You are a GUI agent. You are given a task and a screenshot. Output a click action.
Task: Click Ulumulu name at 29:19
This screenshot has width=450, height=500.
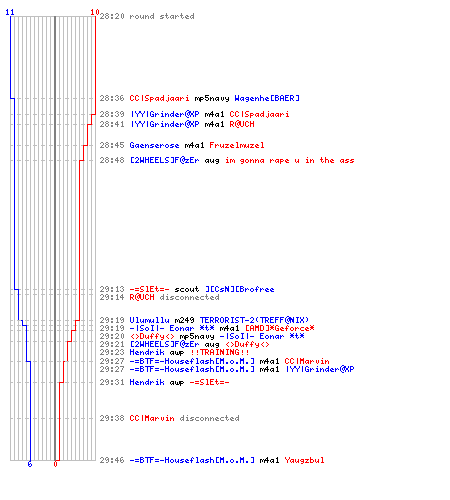point(149,320)
